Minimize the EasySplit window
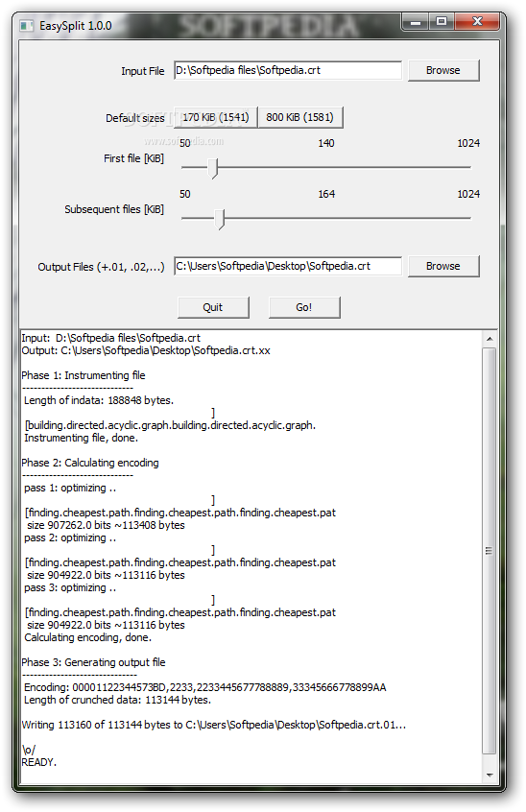Viewport: 526px width, 812px height. coord(415,22)
